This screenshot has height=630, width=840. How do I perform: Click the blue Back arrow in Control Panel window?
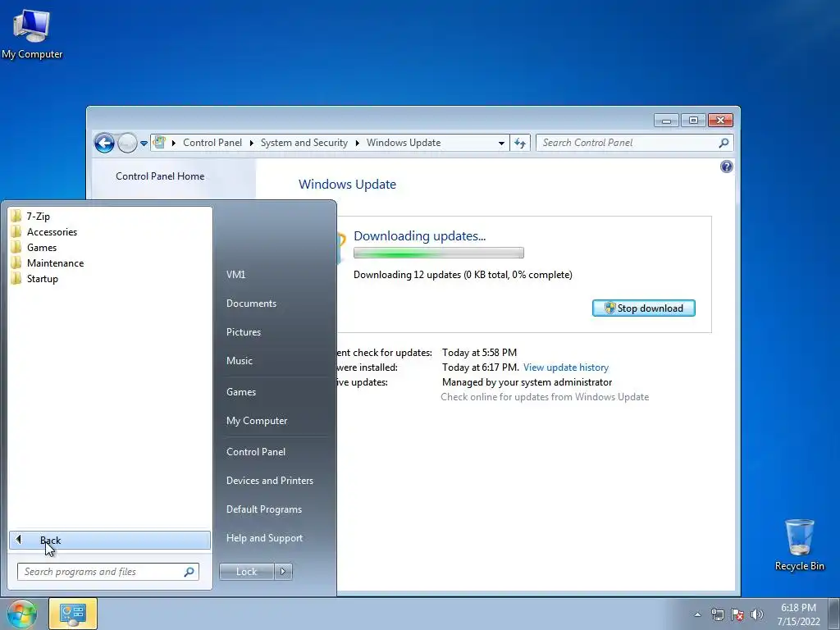click(x=104, y=143)
